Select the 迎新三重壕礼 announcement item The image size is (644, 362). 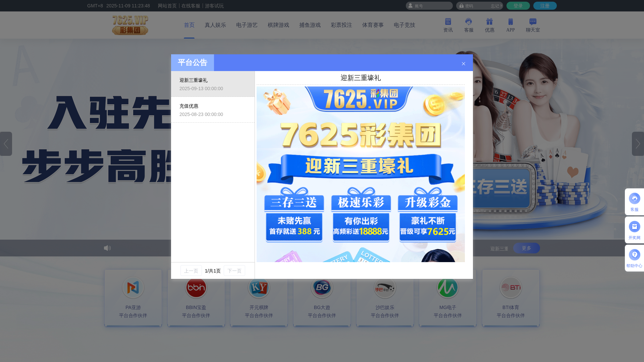coord(213,84)
